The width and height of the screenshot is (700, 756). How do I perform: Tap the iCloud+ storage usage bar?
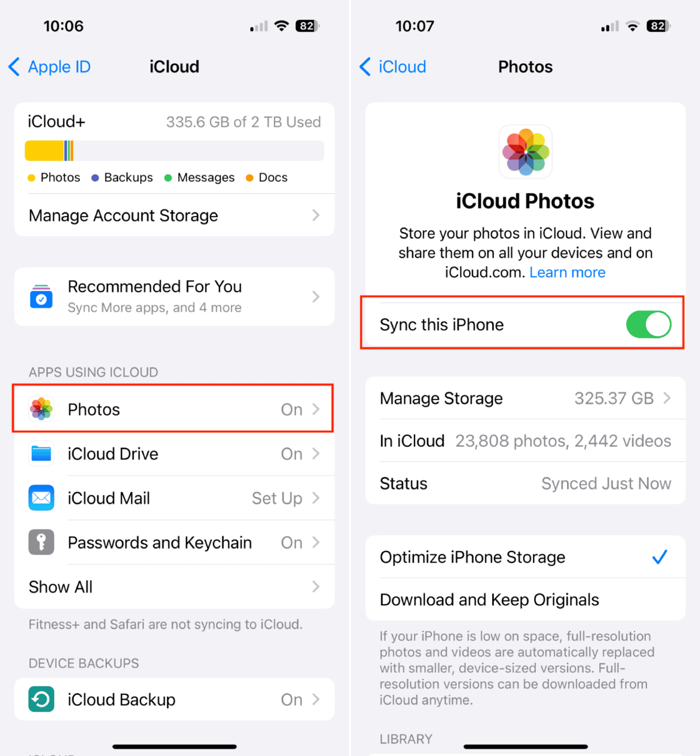pos(174,151)
